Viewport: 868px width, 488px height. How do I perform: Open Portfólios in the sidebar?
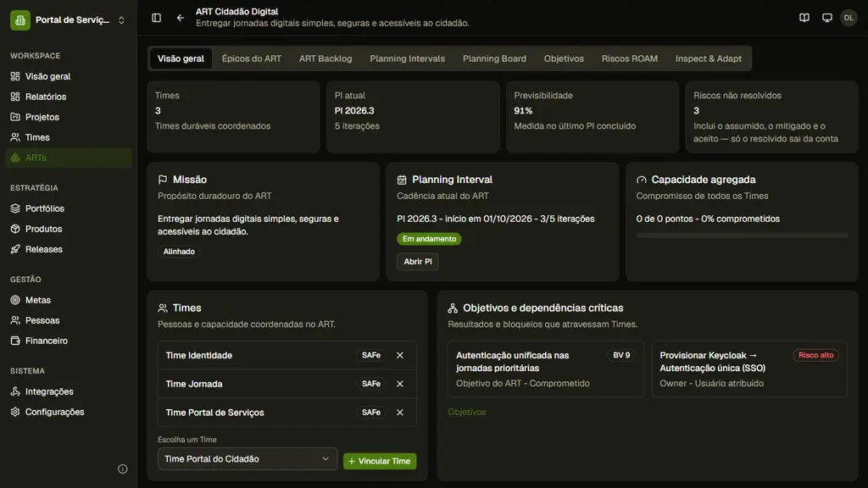69,208
